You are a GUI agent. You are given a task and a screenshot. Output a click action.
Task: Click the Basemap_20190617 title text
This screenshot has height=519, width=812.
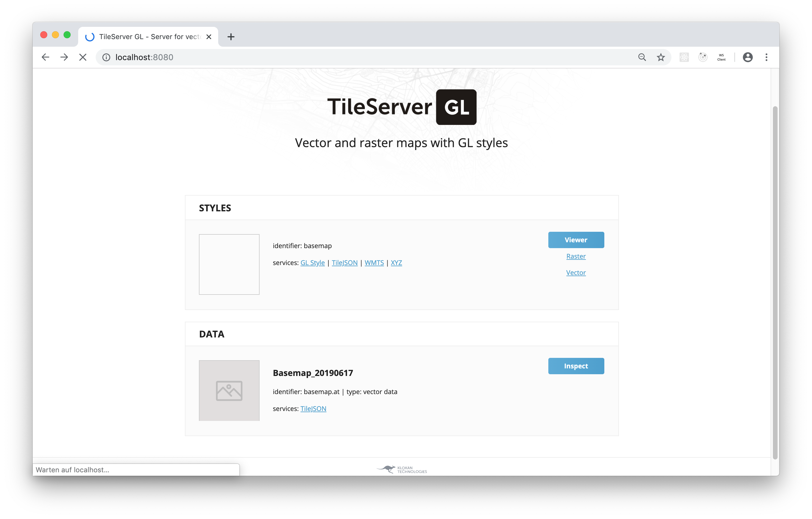click(313, 373)
